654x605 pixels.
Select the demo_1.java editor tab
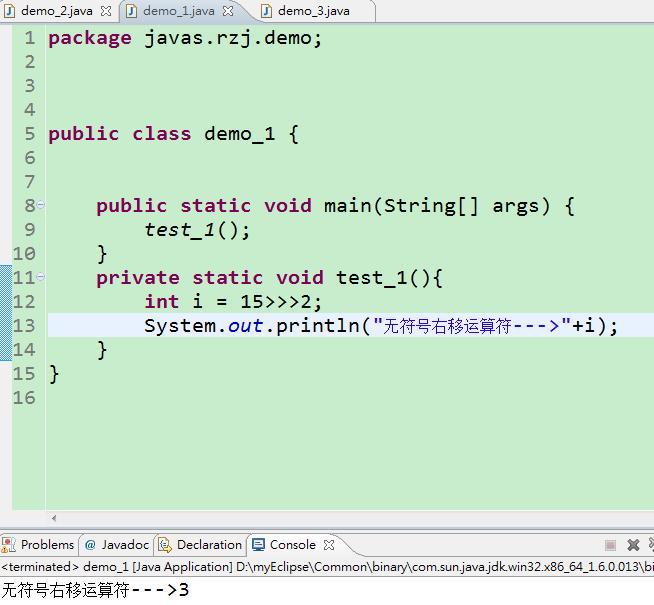(178, 11)
